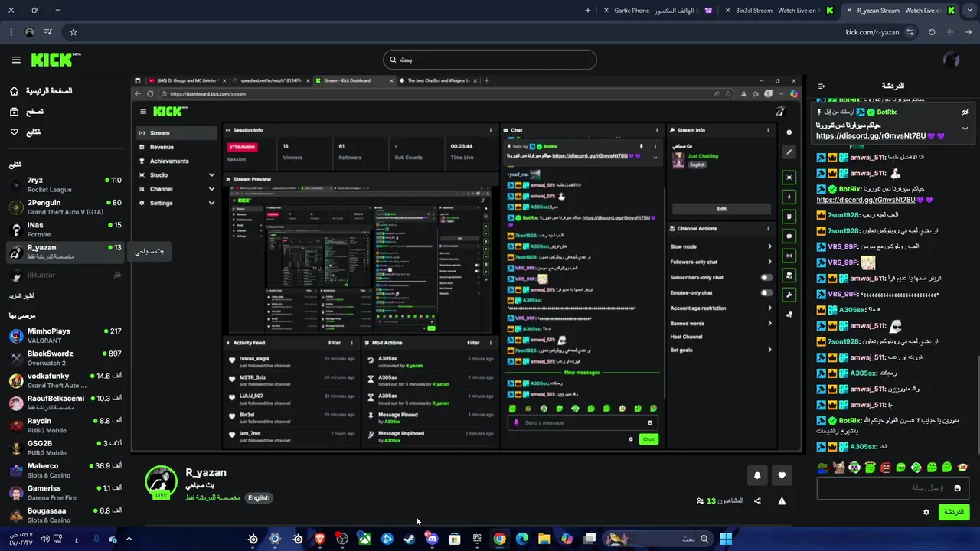The image size is (980, 551).
Task: Click the Edit button in streamed Stream info
Action: 721,208
